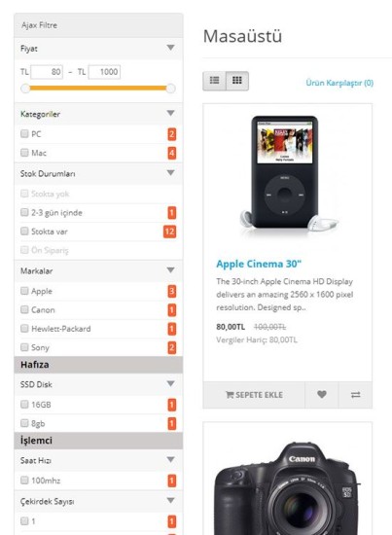Collapse the Fiyat filter section

[x=170, y=48]
